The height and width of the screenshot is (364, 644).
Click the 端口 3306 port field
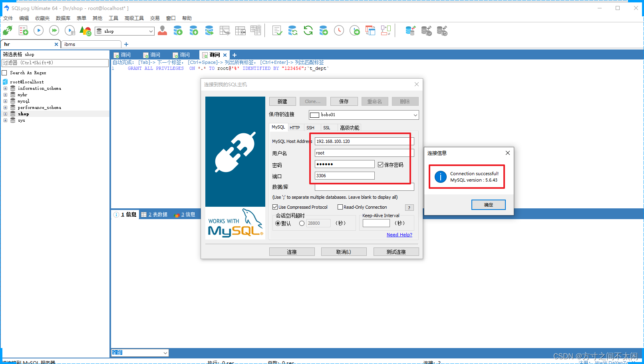tap(345, 176)
